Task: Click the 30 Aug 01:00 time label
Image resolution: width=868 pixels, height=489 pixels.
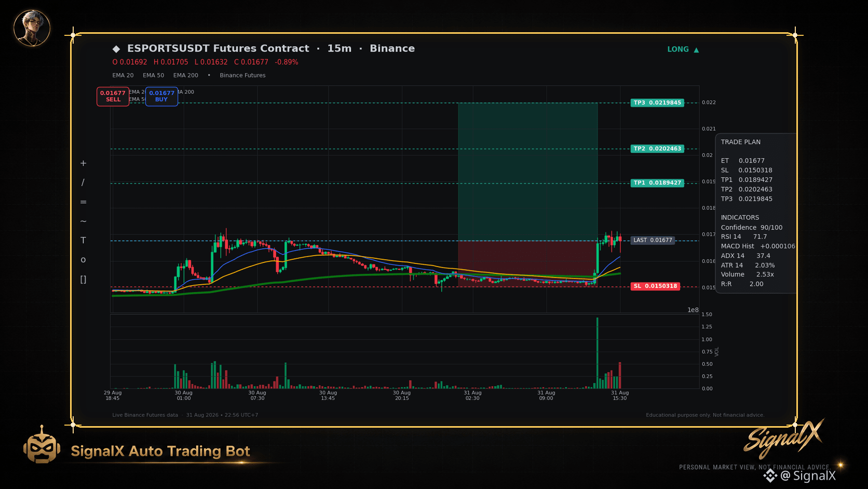Action: pos(184,395)
